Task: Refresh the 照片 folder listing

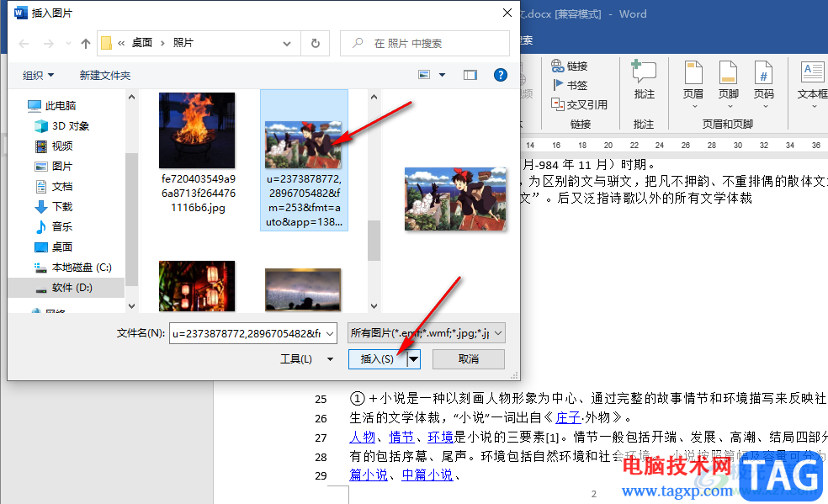Action: (316, 43)
